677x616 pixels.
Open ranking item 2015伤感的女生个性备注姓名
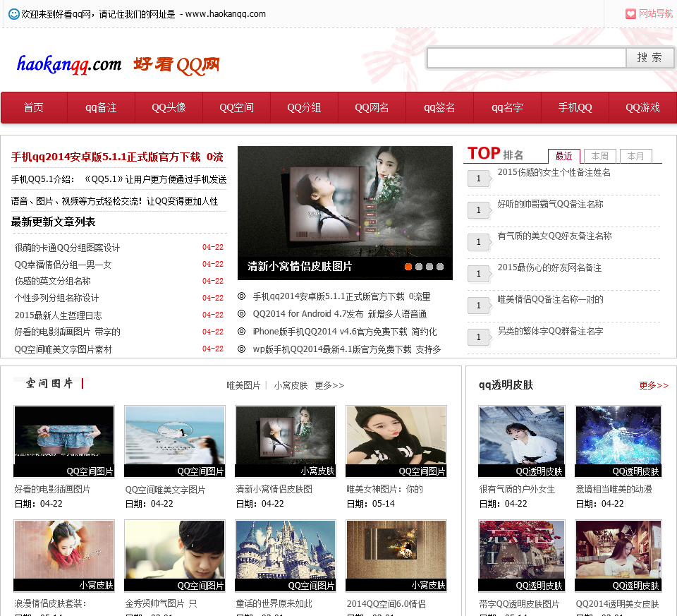point(554,172)
